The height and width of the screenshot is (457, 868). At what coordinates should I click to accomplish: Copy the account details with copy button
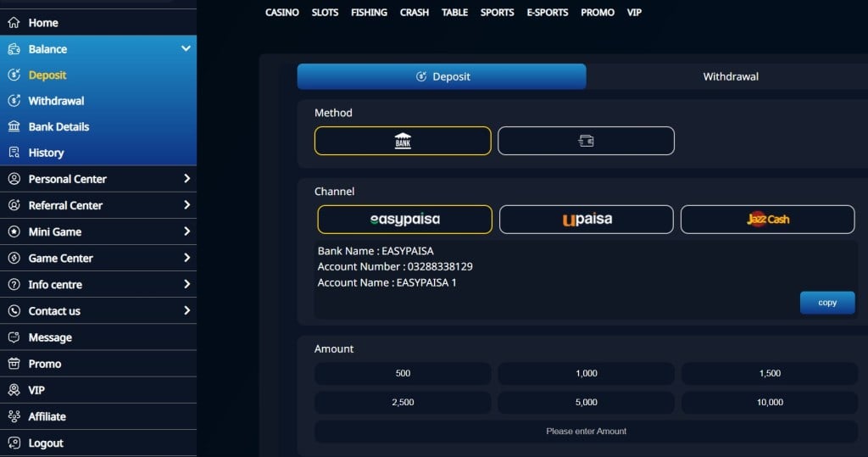click(x=826, y=303)
